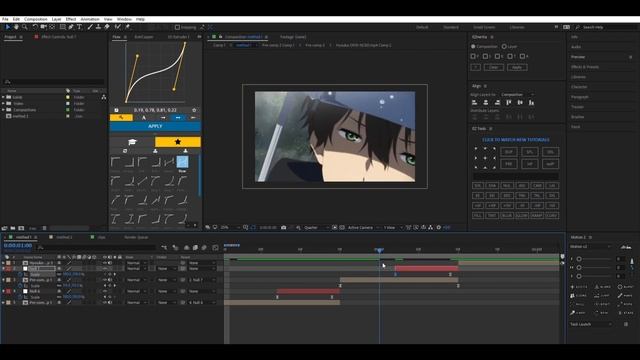This screenshot has height=360, width=640.
Task: Select the Rectangle shape tool
Action: (x=62, y=27)
